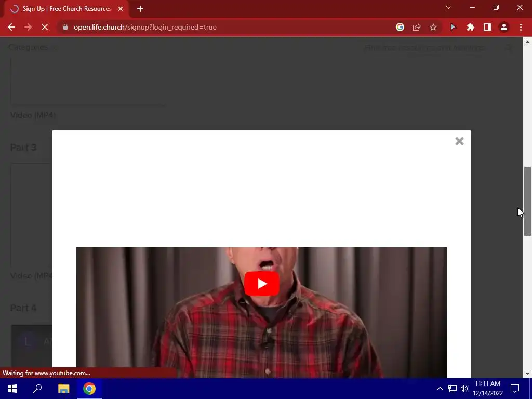Click the scrollbar down arrow
Viewport: 532px width, 399px height.
(527, 374)
